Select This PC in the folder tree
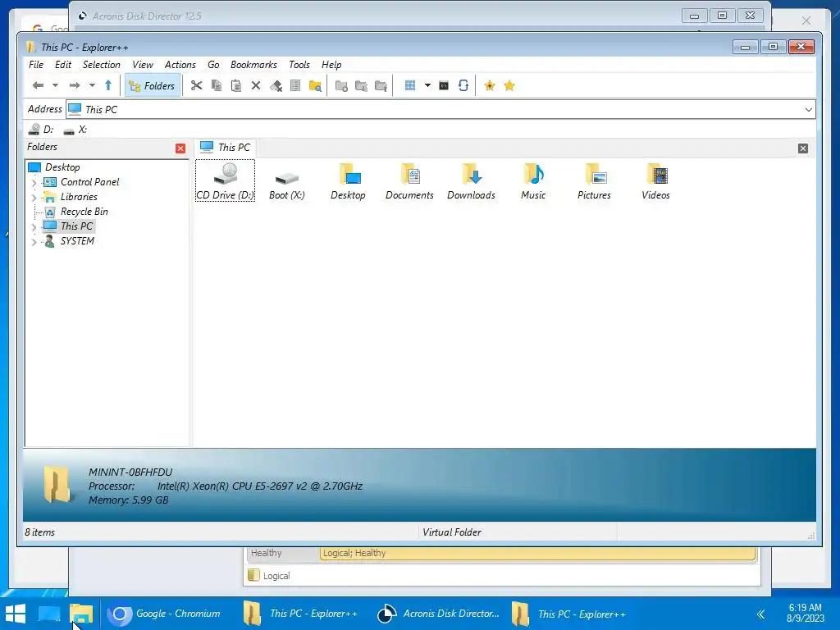This screenshot has width=840, height=630. coord(76,226)
